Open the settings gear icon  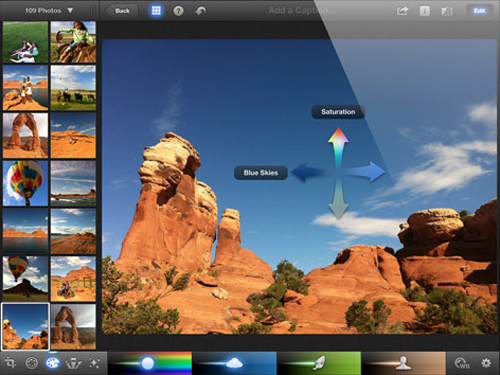(x=486, y=363)
